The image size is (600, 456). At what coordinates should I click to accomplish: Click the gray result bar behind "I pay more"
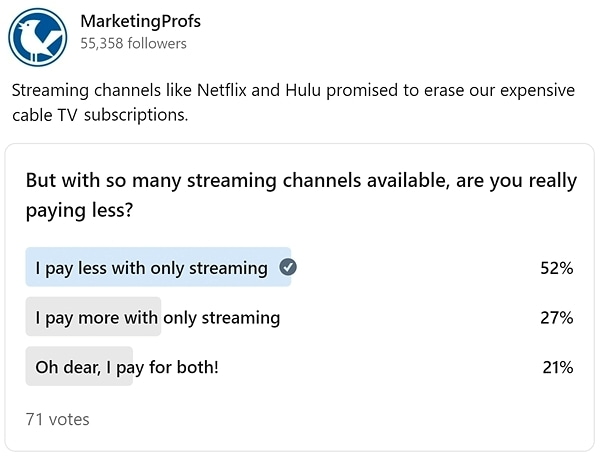pos(93,316)
